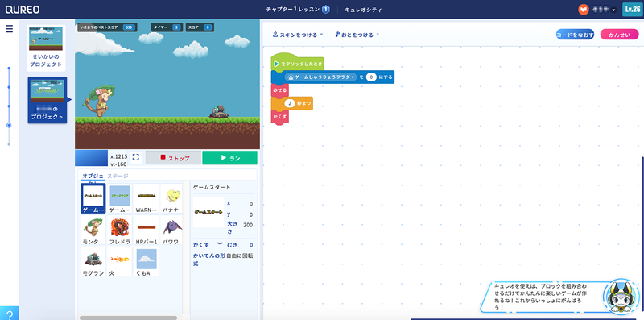Run the game with ラン button
This screenshot has height=320, width=644.
[229, 158]
